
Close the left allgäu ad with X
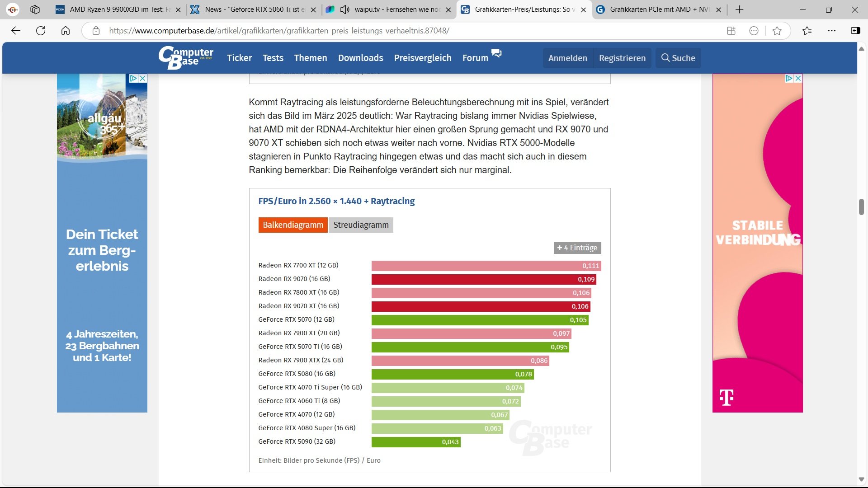click(142, 78)
